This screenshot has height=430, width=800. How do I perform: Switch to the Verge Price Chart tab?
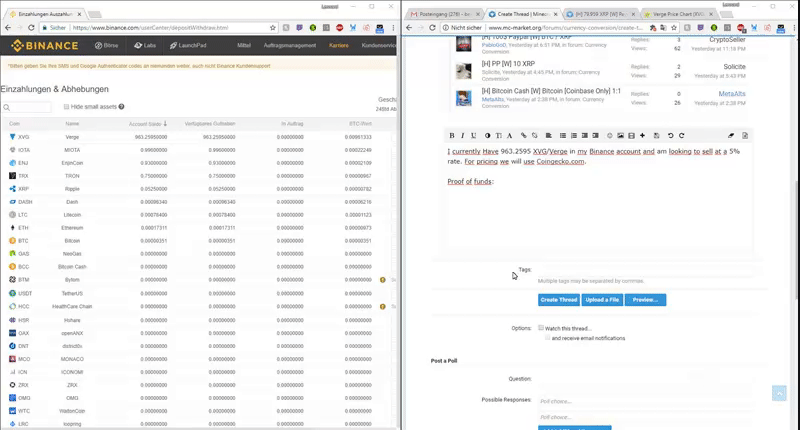tap(679, 14)
